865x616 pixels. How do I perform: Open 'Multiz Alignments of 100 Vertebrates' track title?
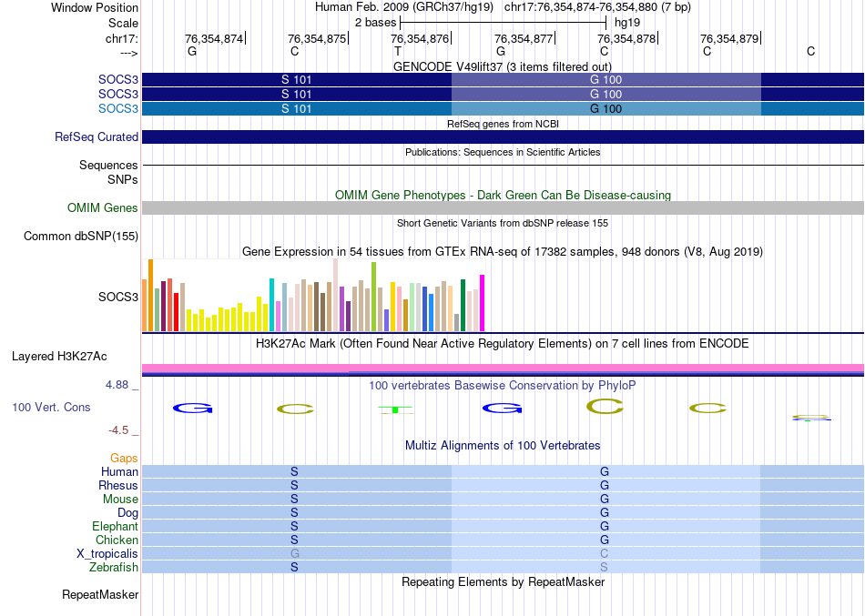pos(503,446)
